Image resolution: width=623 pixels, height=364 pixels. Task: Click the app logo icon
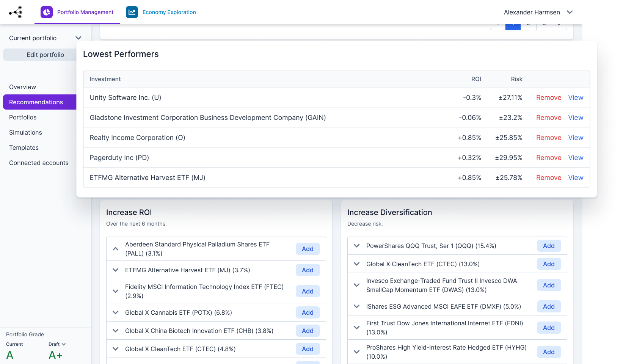(16, 12)
